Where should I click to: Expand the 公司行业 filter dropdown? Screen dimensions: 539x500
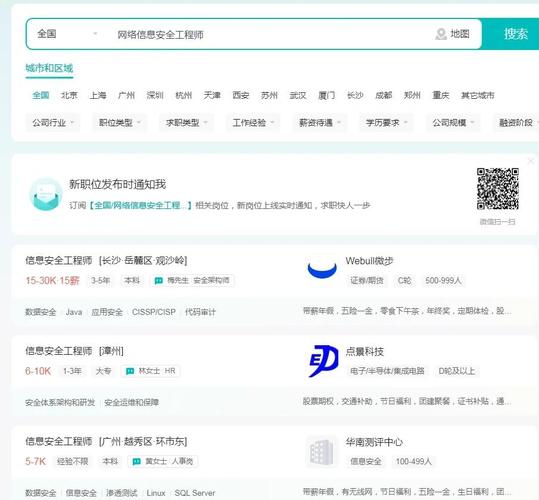53,122
